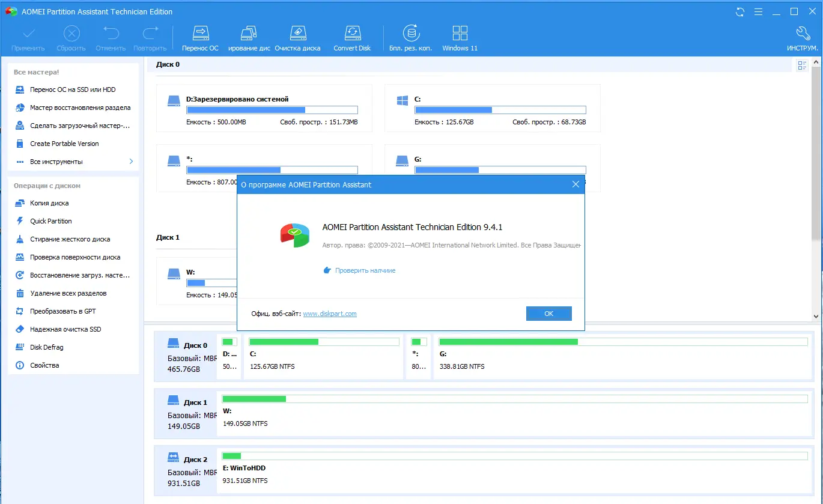Choose Преобразовать в GPT operation
823x504 pixels.
pyautogui.click(x=62, y=311)
